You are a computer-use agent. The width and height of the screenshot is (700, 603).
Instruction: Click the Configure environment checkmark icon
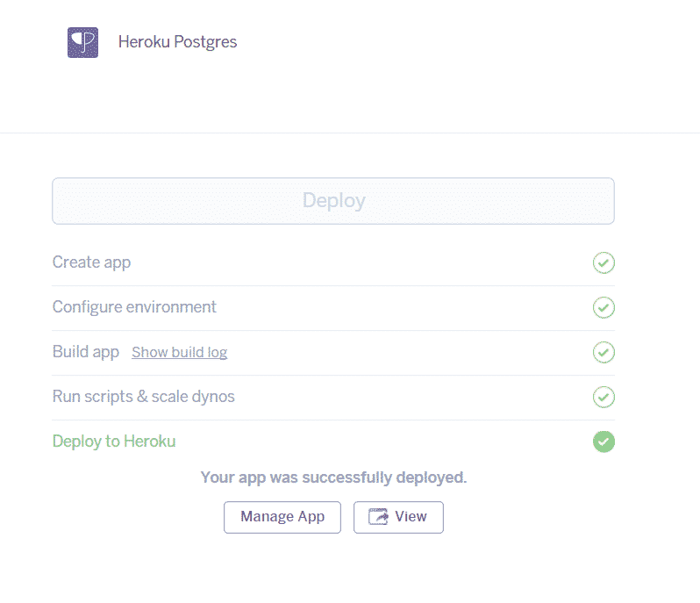(604, 307)
